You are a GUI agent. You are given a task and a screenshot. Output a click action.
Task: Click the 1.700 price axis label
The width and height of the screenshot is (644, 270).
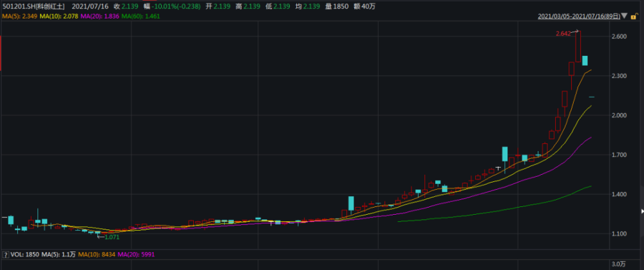[x=619, y=155]
